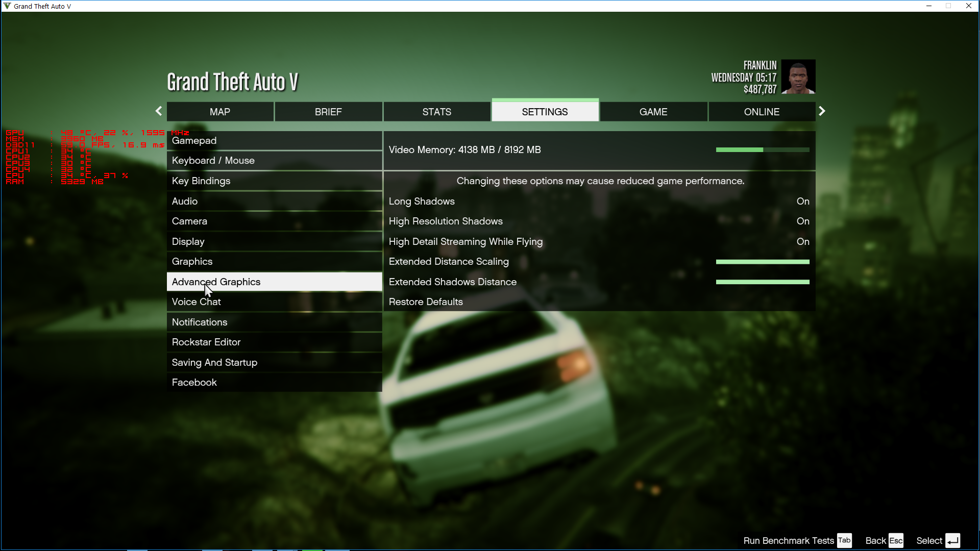Select Rockstar Editor settings
Image resolution: width=980 pixels, height=551 pixels.
(x=275, y=342)
